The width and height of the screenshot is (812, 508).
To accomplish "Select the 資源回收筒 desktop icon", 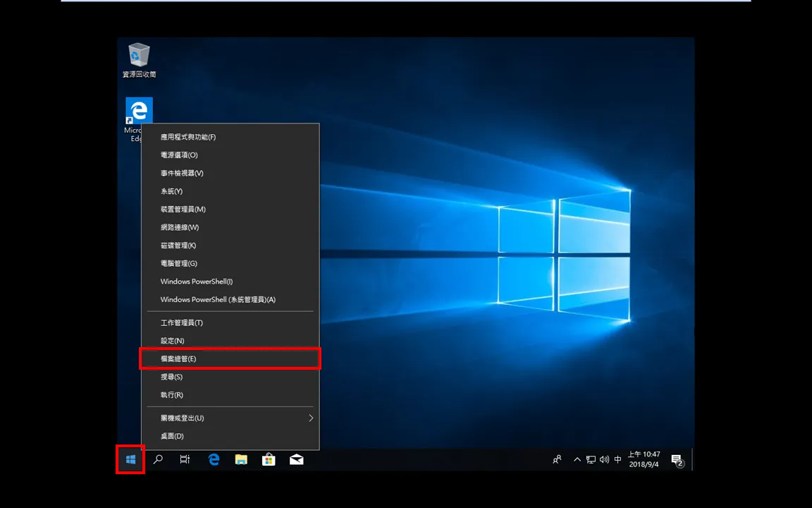I will click(139, 60).
